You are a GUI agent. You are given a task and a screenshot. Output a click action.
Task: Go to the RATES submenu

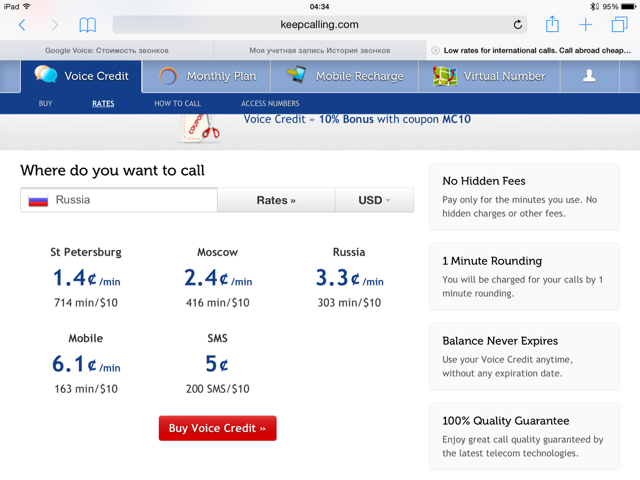(x=103, y=104)
